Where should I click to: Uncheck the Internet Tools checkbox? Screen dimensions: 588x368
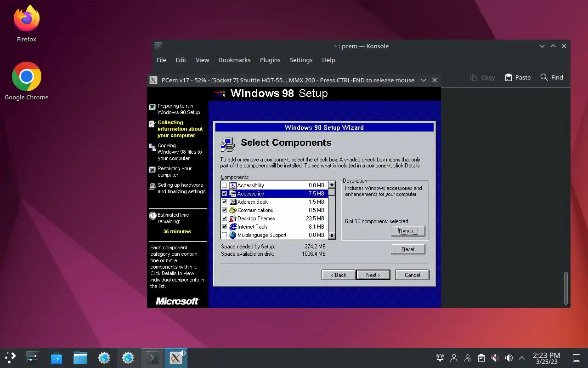(224, 227)
